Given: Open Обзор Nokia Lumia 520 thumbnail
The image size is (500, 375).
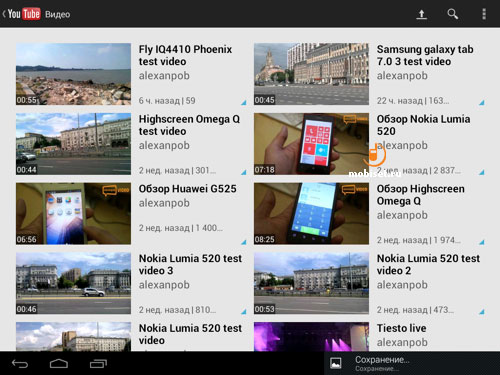Looking at the screenshot, I should (x=311, y=144).
